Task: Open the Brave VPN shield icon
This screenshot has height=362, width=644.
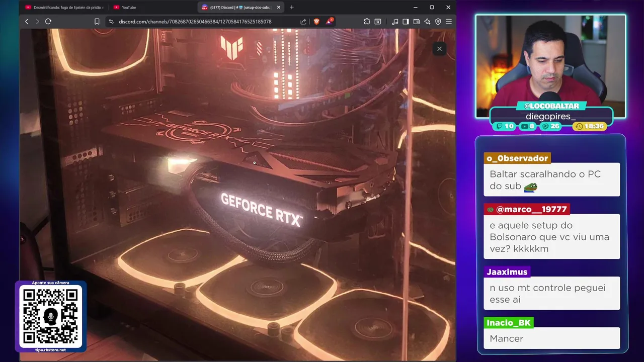Action: (438, 22)
